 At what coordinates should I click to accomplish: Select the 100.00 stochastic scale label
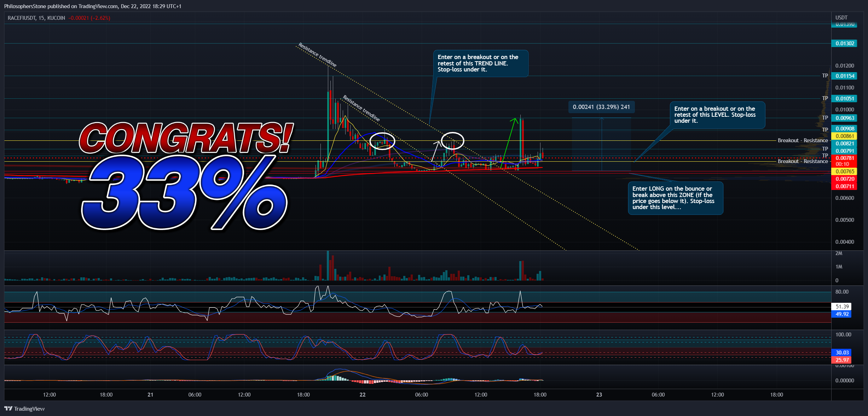[x=843, y=335]
